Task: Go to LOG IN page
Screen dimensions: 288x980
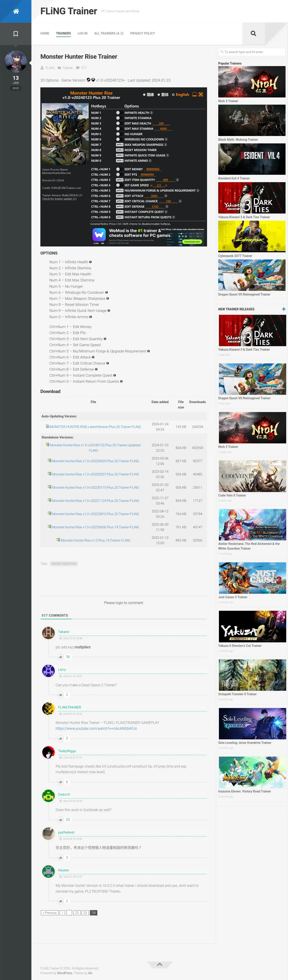Action: click(x=82, y=33)
